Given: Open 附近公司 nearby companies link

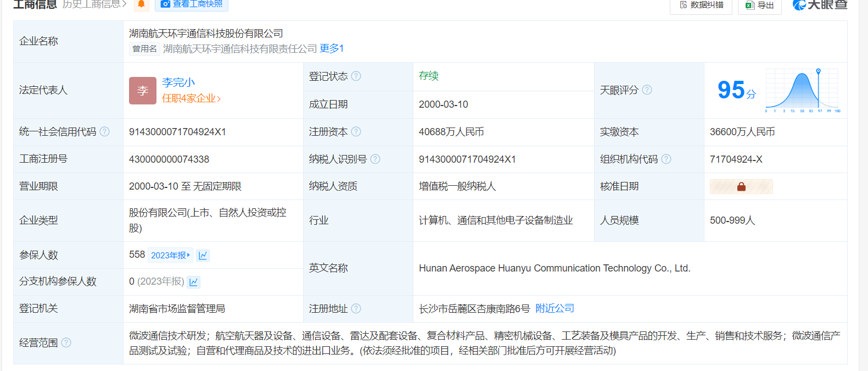Looking at the screenshot, I should pos(555,308).
